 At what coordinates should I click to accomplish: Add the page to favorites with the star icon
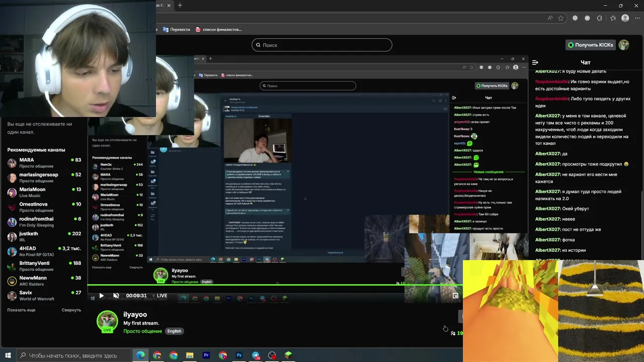click(561, 18)
